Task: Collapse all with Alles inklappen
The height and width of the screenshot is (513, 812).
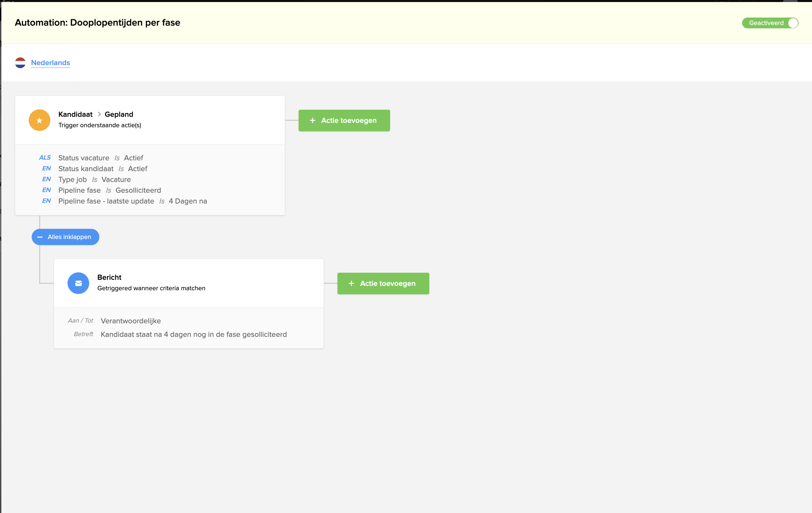Action: pos(66,237)
